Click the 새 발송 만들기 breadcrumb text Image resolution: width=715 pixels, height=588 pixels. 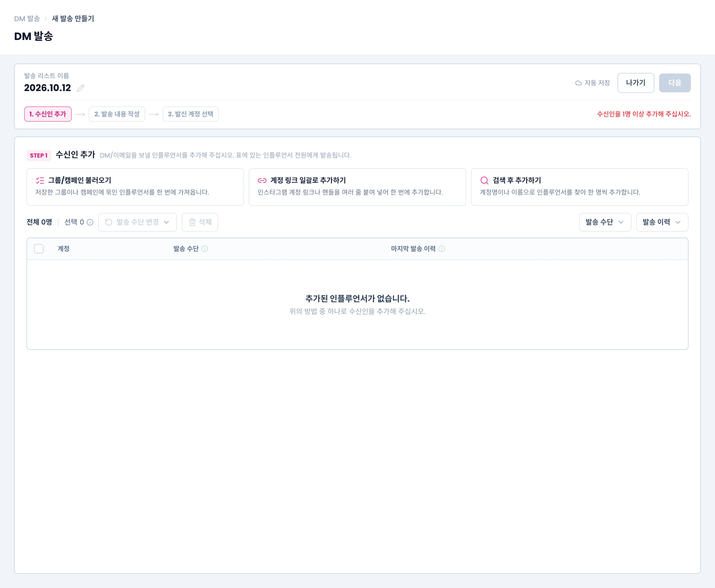pyautogui.click(x=73, y=19)
